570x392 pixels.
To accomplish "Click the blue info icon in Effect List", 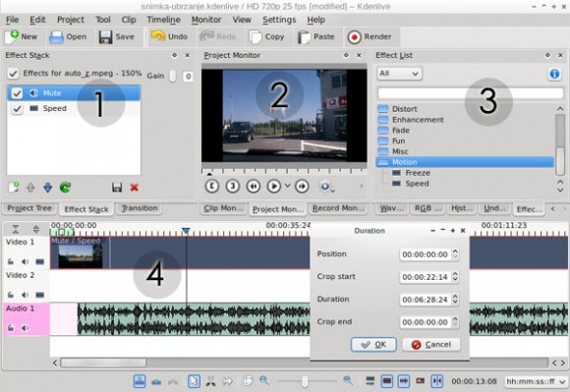I will pos(554,74).
